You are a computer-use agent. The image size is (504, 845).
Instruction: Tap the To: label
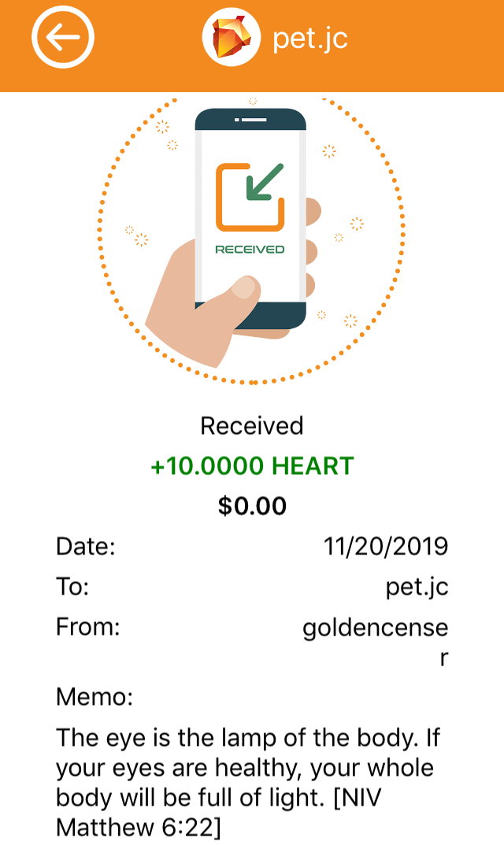[x=72, y=587]
